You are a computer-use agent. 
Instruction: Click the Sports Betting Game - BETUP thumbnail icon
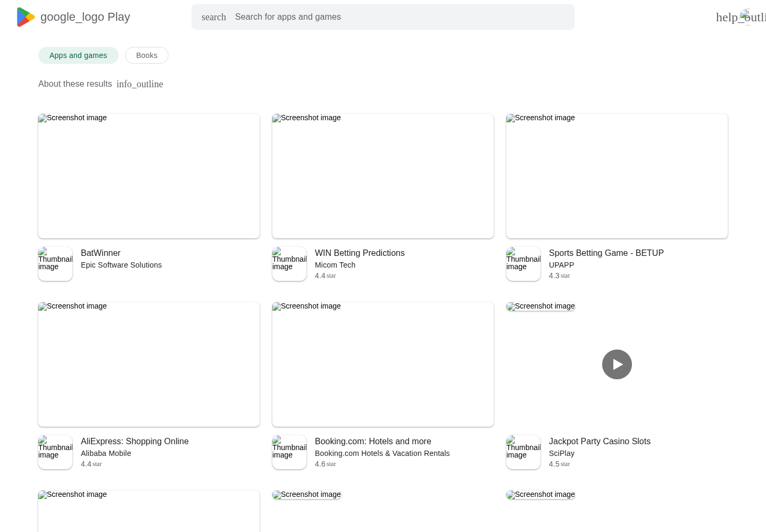coord(523,264)
